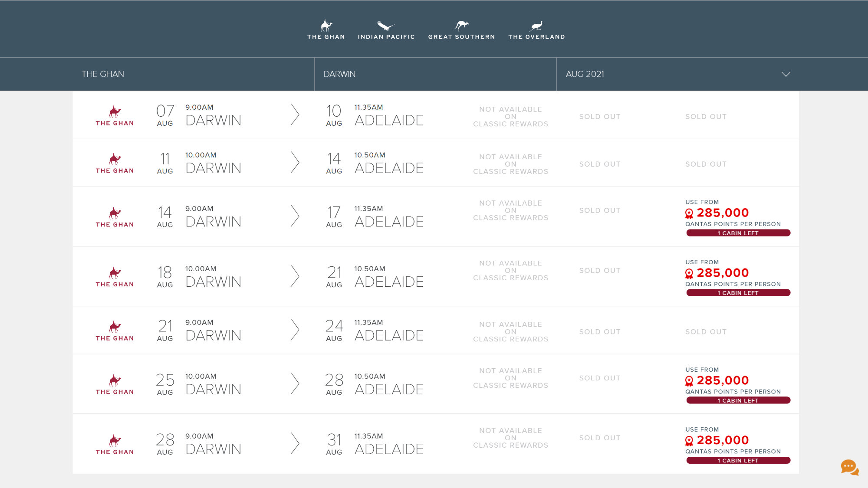Click arrow chevron on 07 AUG departure row
Viewport: 868px width, 488px height.
pyautogui.click(x=295, y=115)
